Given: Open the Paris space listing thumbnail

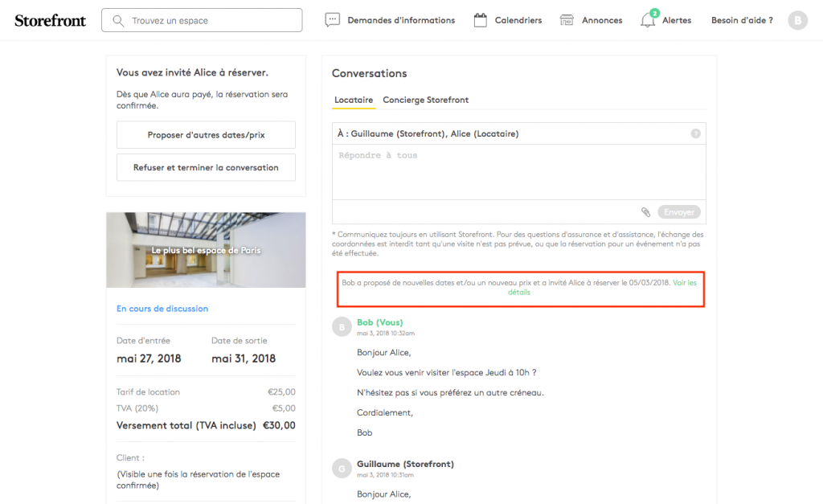Looking at the screenshot, I should (x=206, y=250).
